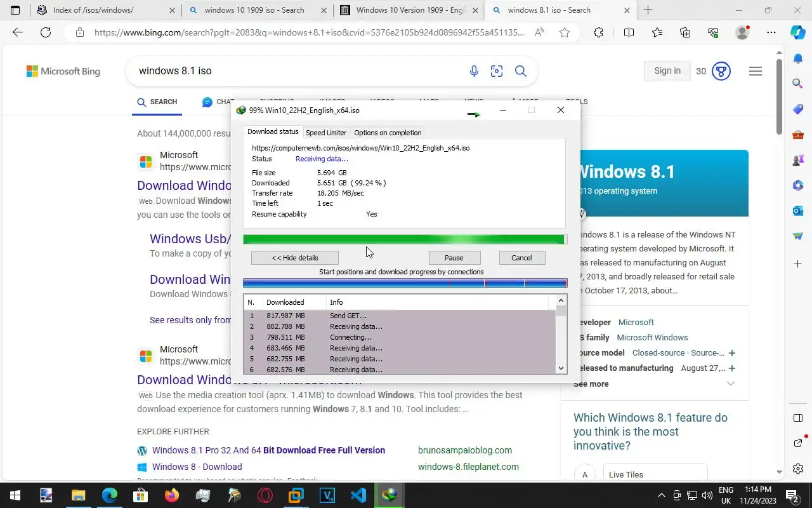The width and height of the screenshot is (812, 508).
Task: Click Sign in on Bing
Action: (x=667, y=71)
